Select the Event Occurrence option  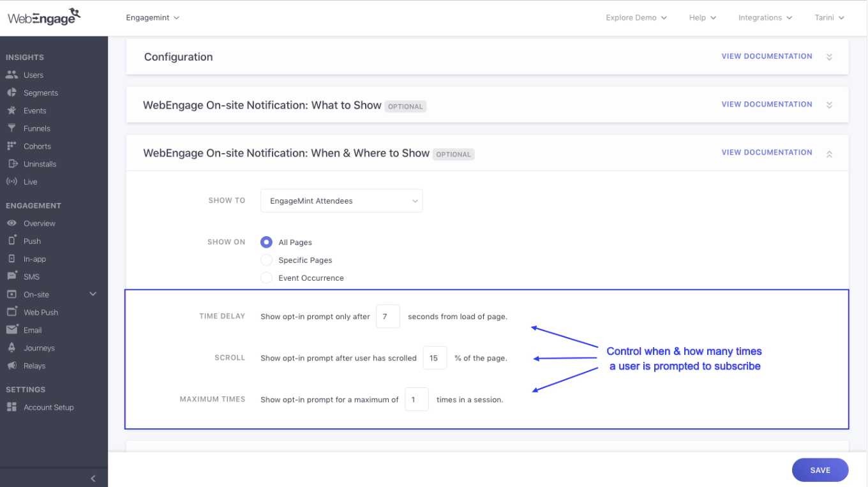[x=266, y=278]
